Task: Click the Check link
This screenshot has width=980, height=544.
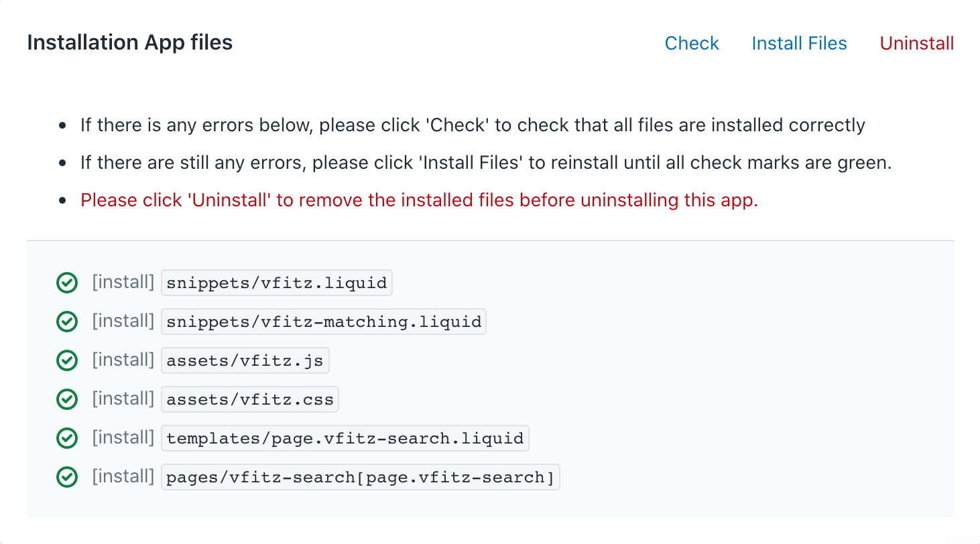Action: (692, 44)
